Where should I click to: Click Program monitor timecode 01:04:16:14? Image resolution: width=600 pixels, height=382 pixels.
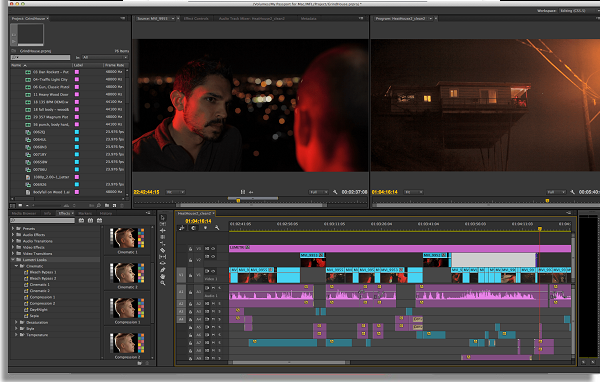385,192
